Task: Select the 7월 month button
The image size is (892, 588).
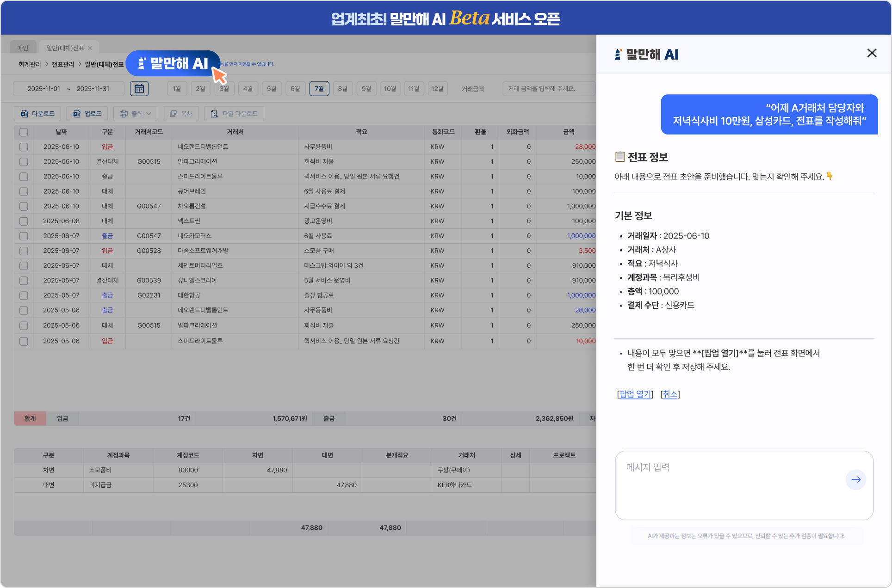Action: (x=319, y=88)
